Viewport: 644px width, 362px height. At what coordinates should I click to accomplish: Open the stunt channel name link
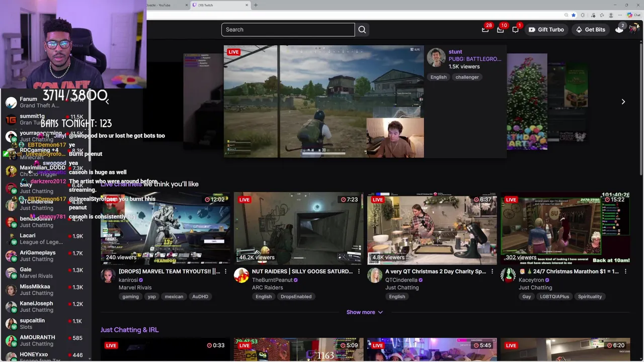[455, 52]
